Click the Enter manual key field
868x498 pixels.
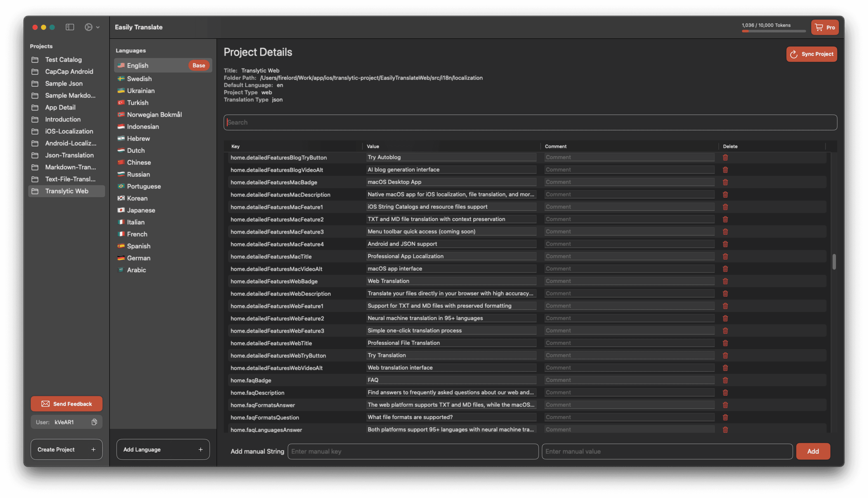[x=413, y=451]
